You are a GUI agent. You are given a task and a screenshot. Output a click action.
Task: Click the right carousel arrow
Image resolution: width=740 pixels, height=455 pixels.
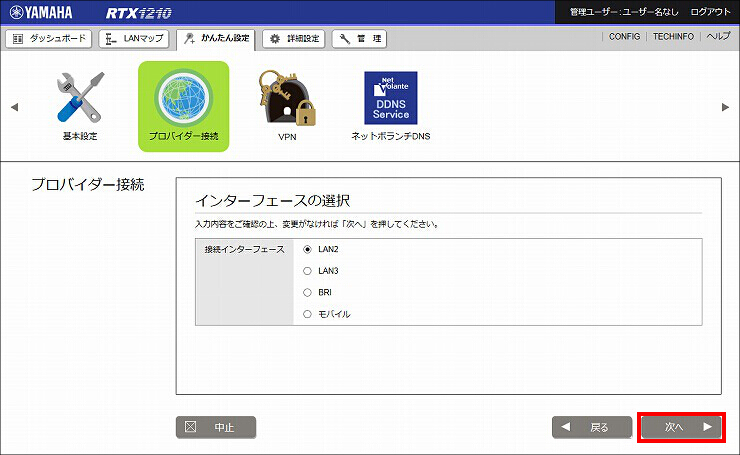725,107
